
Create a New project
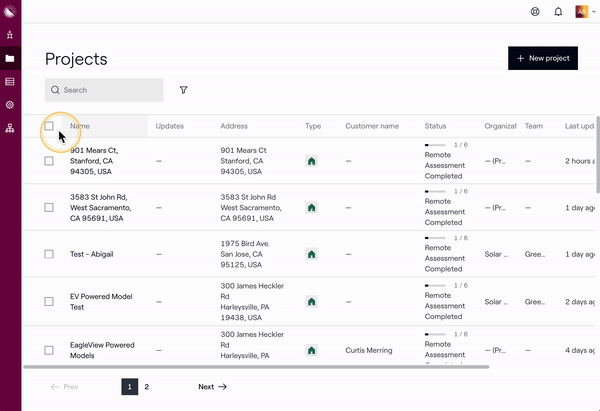(543, 58)
